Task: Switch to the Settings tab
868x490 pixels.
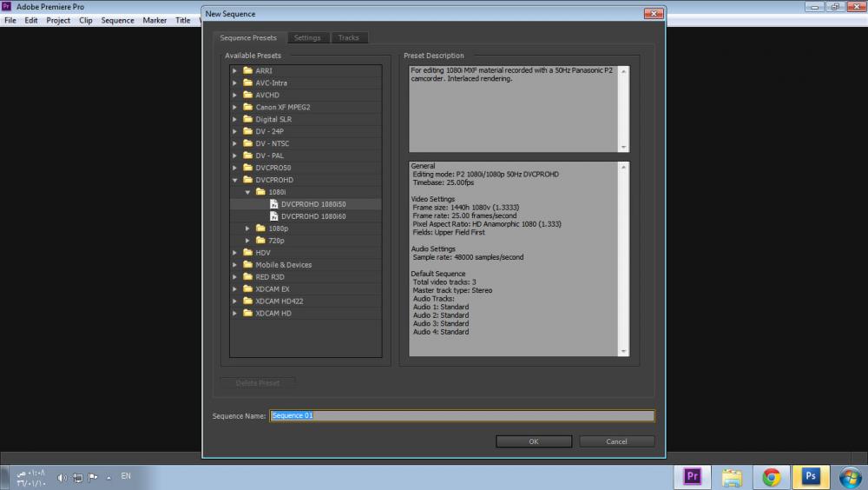Action: coord(306,38)
